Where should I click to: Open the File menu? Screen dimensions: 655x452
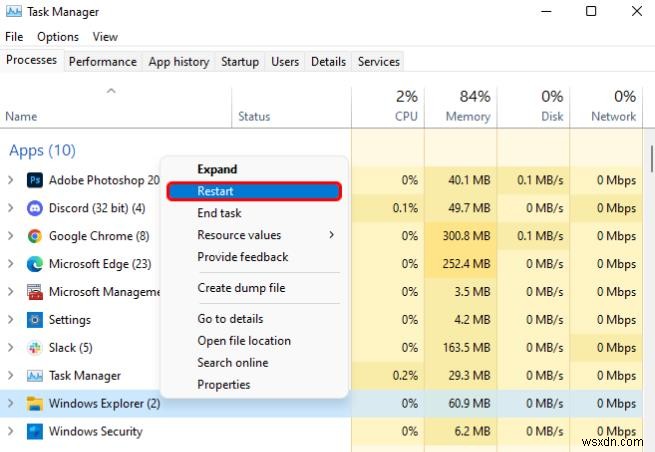[14, 37]
